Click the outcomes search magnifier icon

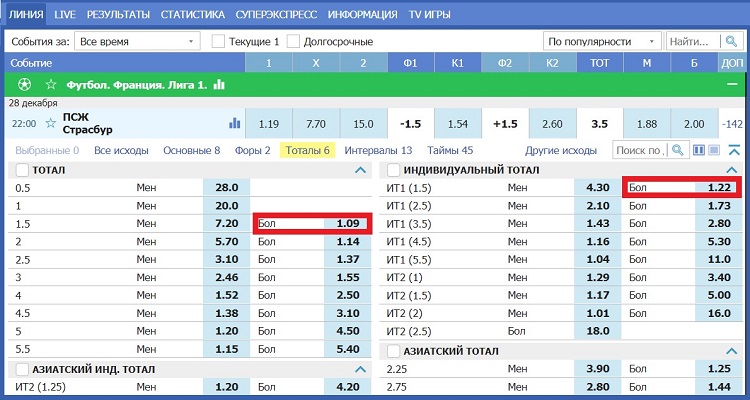677,150
